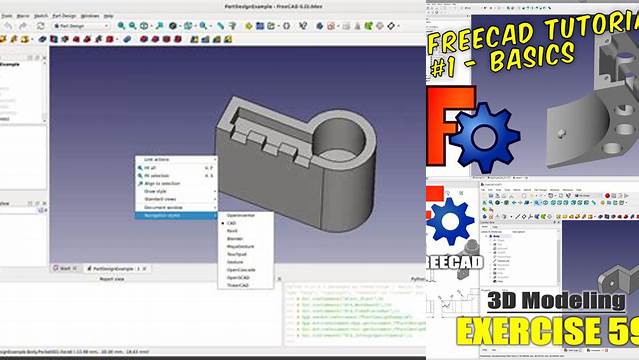Choose Fit all in context menu
This screenshot has height=360, width=639.
pyautogui.click(x=176, y=168)
